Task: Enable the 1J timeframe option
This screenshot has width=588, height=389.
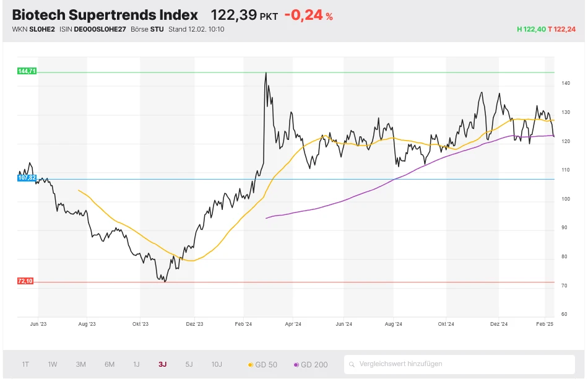Action: (136, 364)
